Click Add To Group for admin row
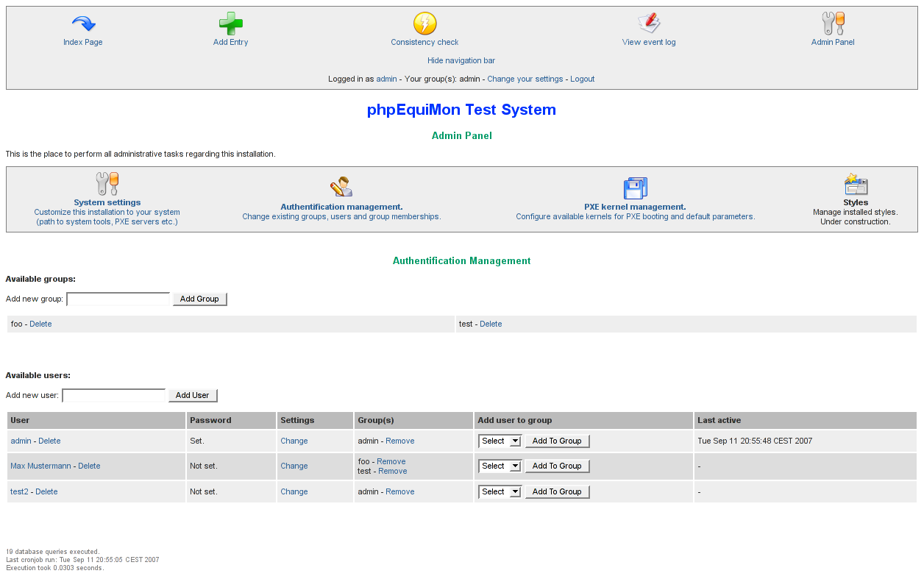924x579 pixels. [x=557, y=441]
